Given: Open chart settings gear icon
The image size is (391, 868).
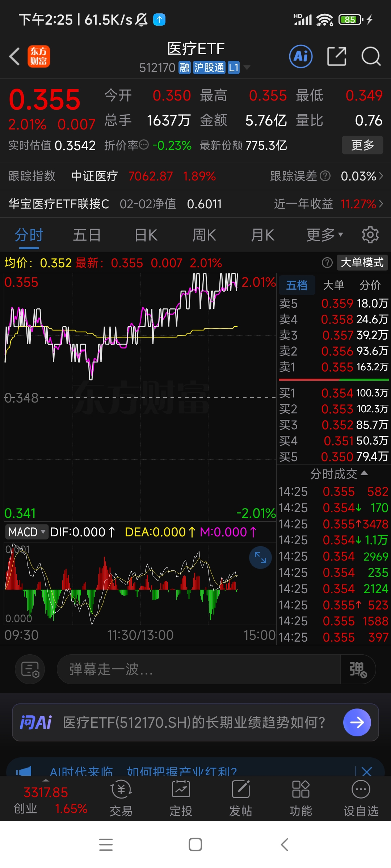Looking at the screenshot, I should tap(370, 235).
